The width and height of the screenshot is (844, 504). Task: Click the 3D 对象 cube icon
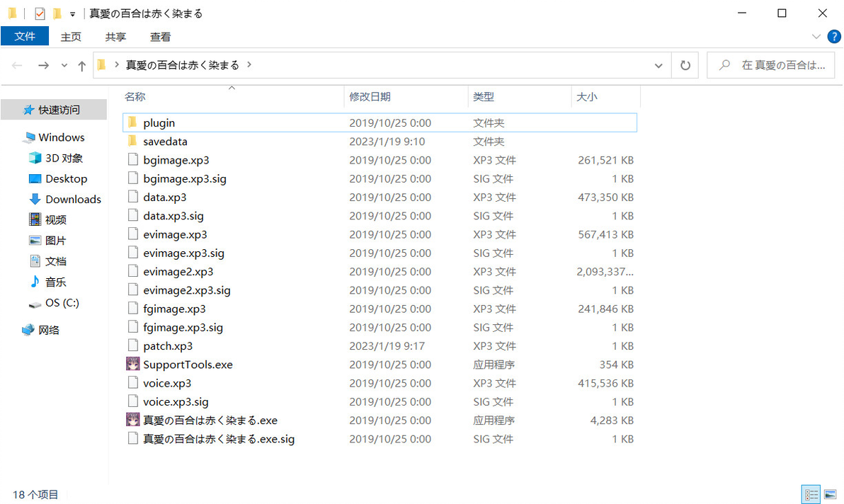(x=35, y=158)
